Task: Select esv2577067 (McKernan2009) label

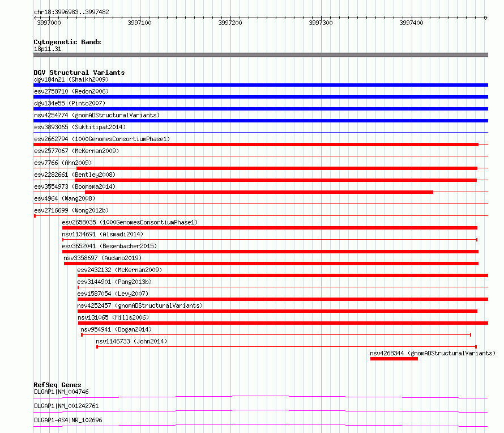Action: tap(76, 151)
